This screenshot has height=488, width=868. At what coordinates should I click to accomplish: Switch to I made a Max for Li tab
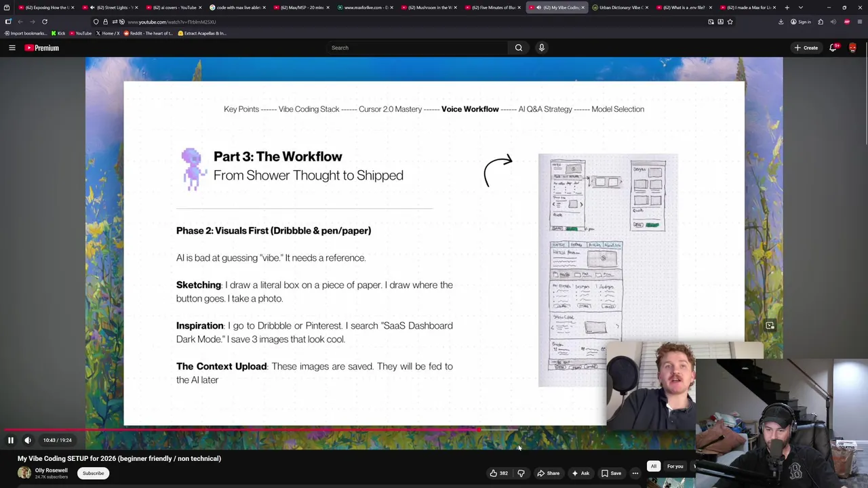(x=747, y=7)
